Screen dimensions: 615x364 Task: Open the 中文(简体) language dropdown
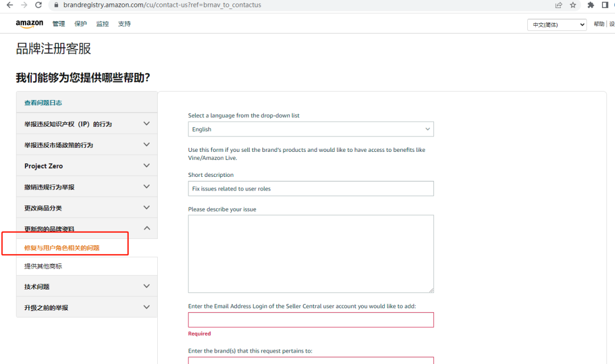557,24
